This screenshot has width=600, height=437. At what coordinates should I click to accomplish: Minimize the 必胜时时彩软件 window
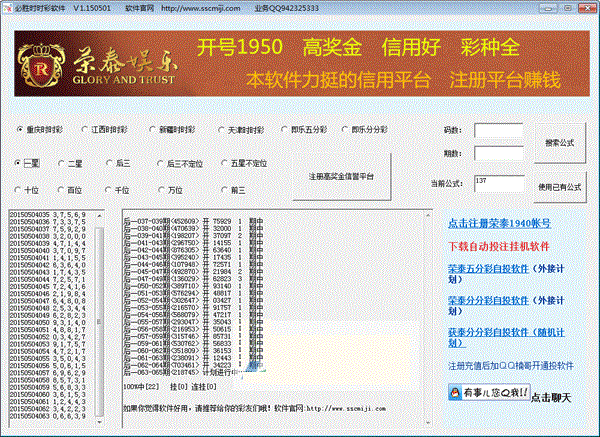(548, 8)
